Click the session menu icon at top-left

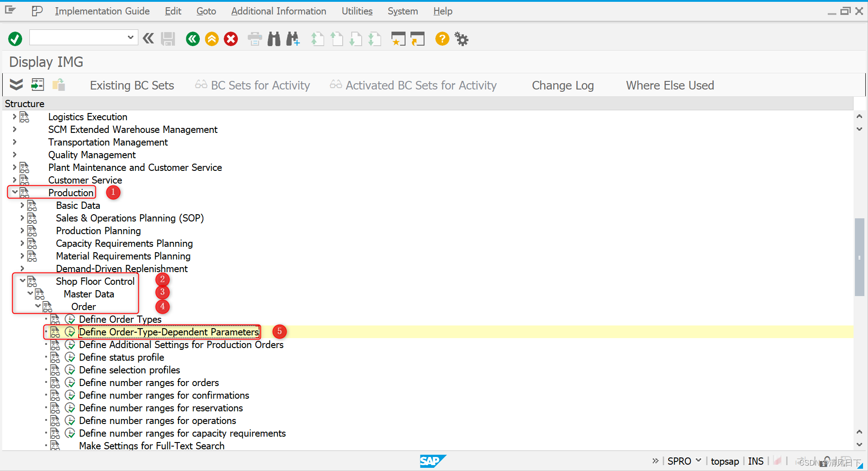pos(10,10)
